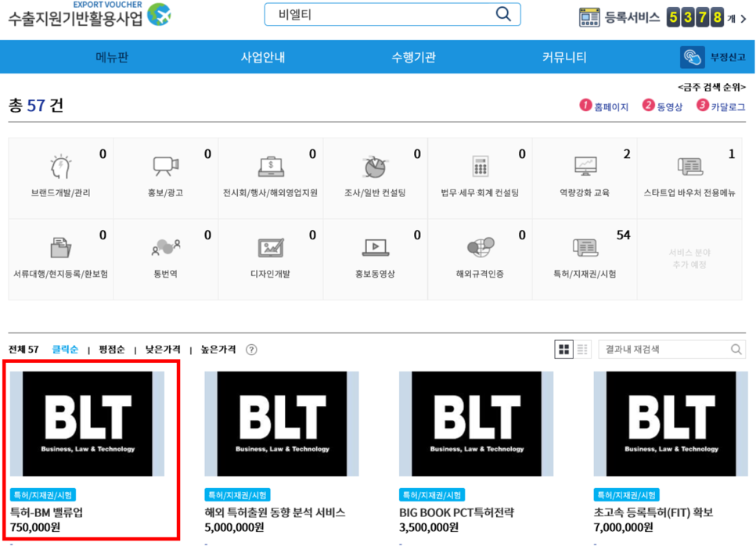The width and height of the screenshot is (756, 553).
Task: Sort results by 클릭순
Action: pyautogui.click(x=65, y=349)
